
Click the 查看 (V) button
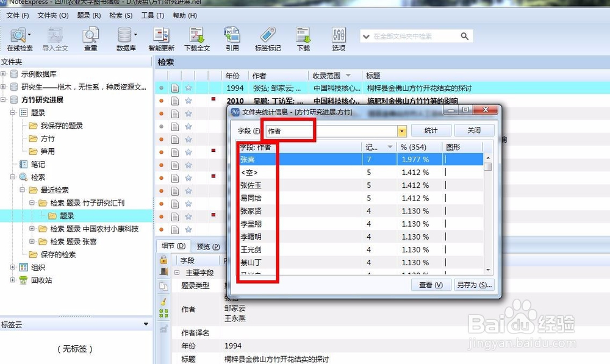(x=431, y=285)
